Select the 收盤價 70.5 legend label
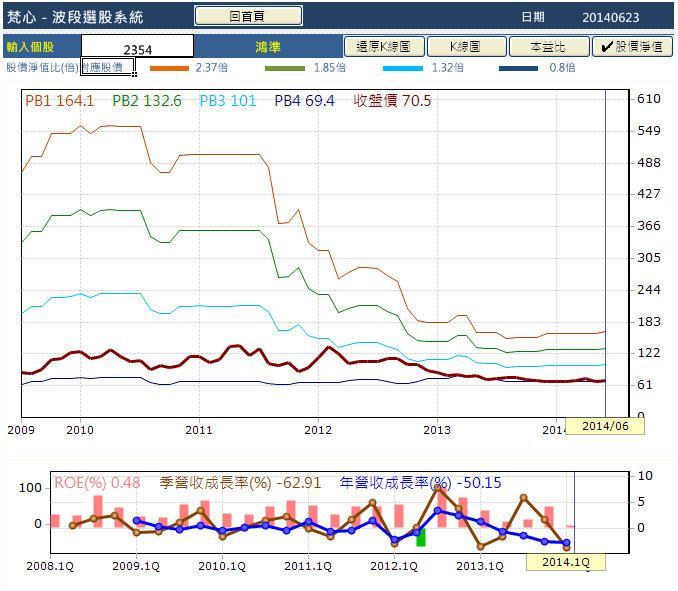Viewport: 678px width, 591px height. pos(392,101)
